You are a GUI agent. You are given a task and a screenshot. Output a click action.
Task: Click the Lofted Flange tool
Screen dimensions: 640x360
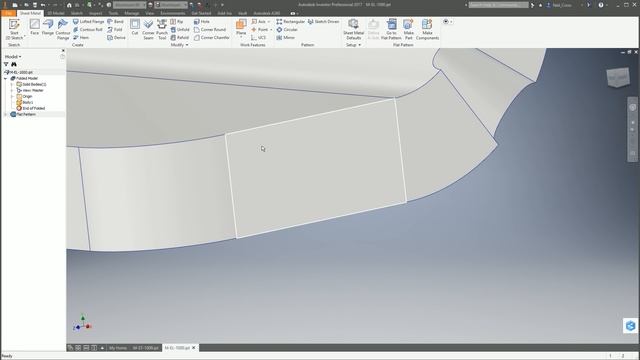(88, 21)
